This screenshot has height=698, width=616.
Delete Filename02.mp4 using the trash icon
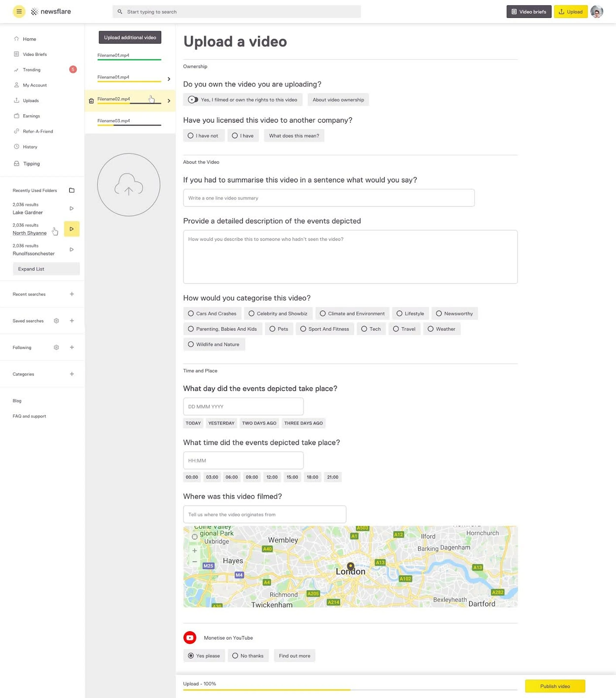pyautogui.click(x=91, y=101)
